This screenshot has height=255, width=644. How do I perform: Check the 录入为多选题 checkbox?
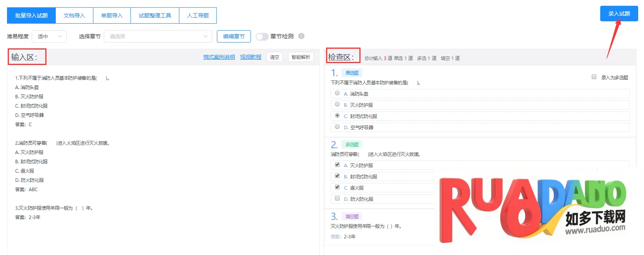(x=594, y=77)
